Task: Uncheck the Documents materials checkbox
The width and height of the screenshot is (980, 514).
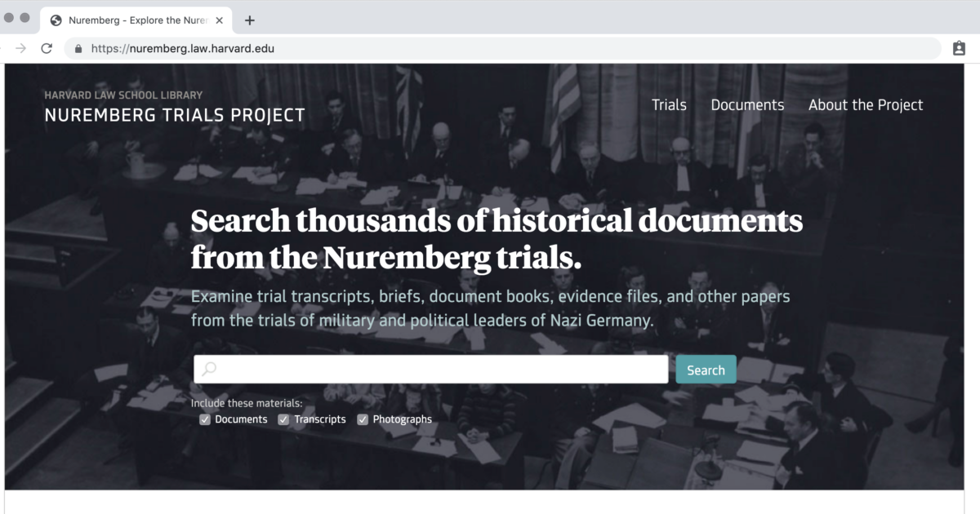Action: tap(204, 419)
